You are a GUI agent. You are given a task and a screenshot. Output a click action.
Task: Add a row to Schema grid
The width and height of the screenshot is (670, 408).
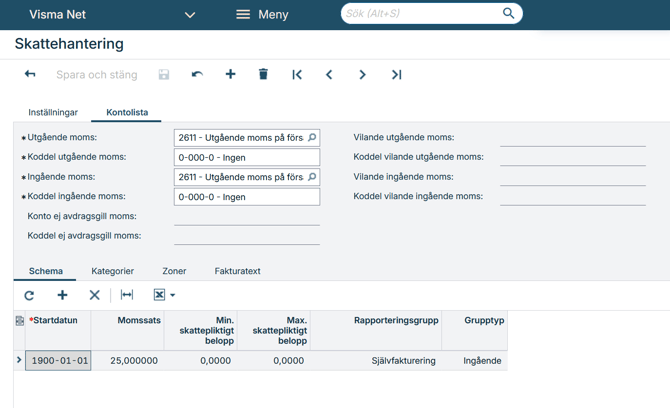(x=62, y=295)
